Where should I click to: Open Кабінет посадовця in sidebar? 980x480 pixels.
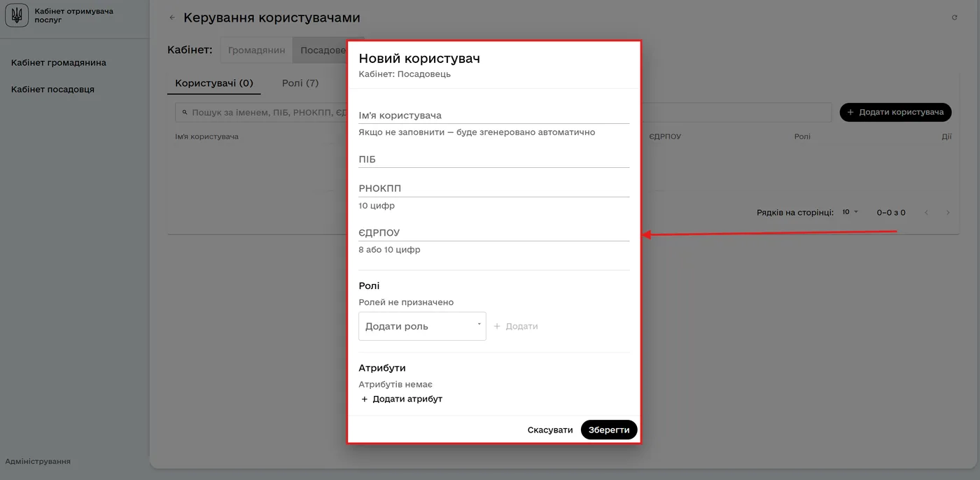[52, 90]
